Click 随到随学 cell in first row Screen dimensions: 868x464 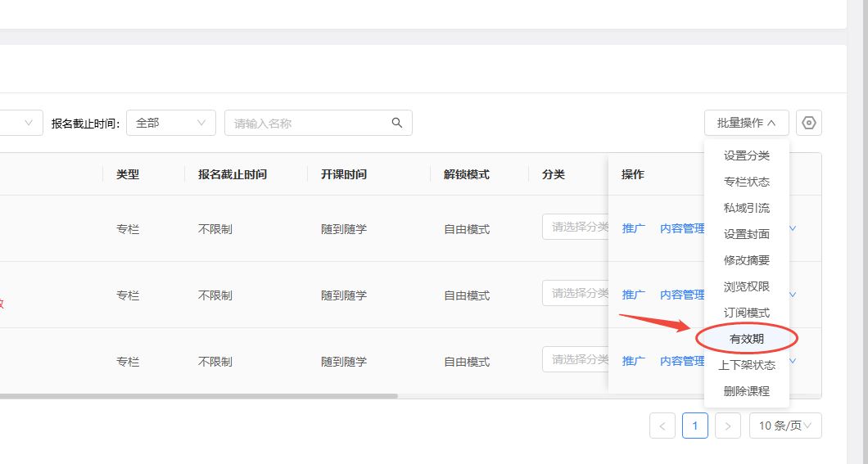[344, 229]
